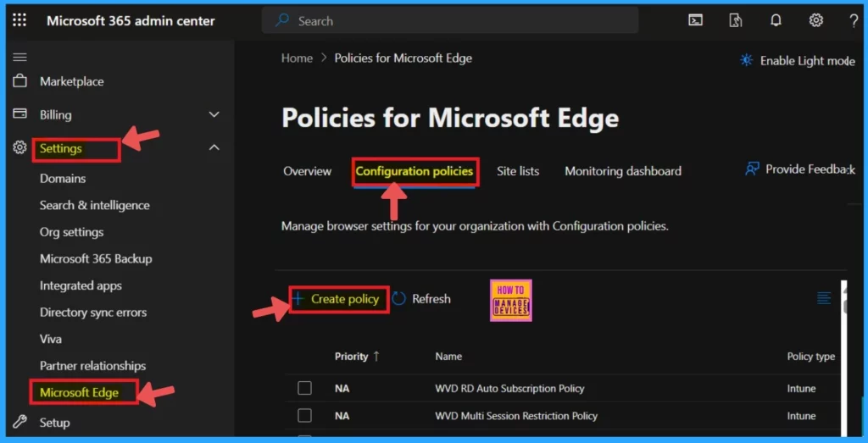Sort by the Name column header
Image resolution: width=868 pixels, height=443 pixels.
point(448,357)
